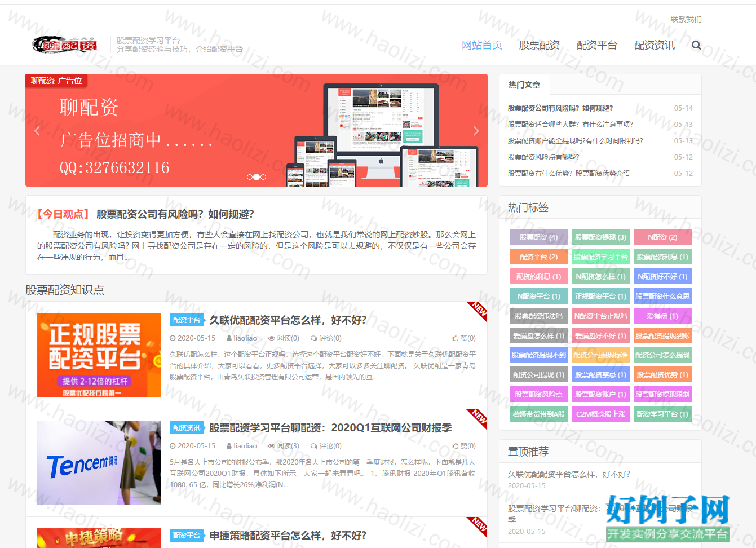The image size is (756, 548).
Task: Open hot article 股票配资风险点有哪些？
Action: pyautogui.click(x=543, y=157)
